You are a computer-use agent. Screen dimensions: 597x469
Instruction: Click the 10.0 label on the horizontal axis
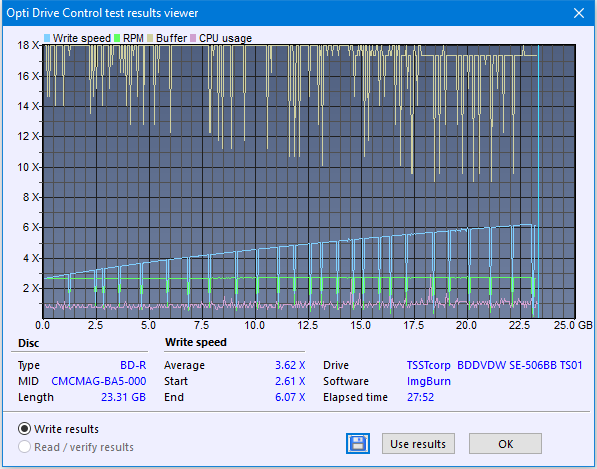(x=255, y=325)
